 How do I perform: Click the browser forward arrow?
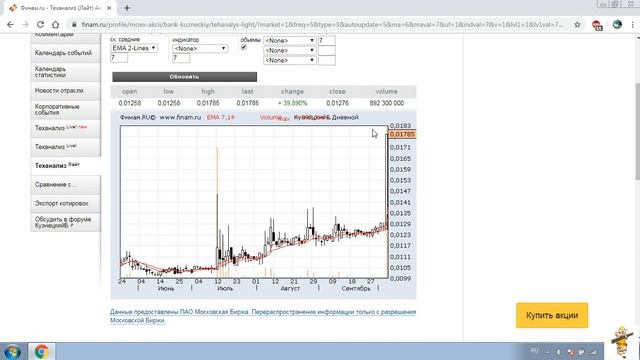[x=25, y=24]
